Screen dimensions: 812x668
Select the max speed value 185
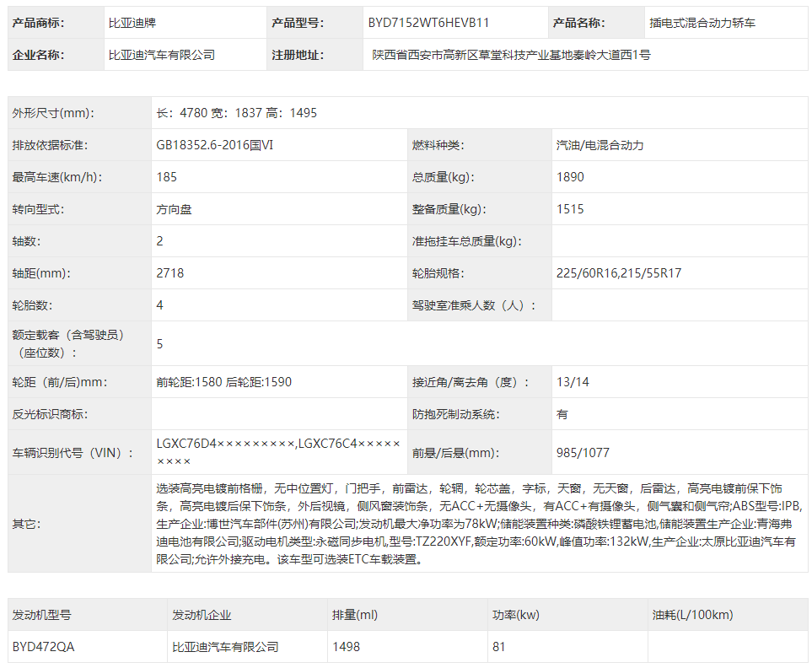(x=167, y=177)
